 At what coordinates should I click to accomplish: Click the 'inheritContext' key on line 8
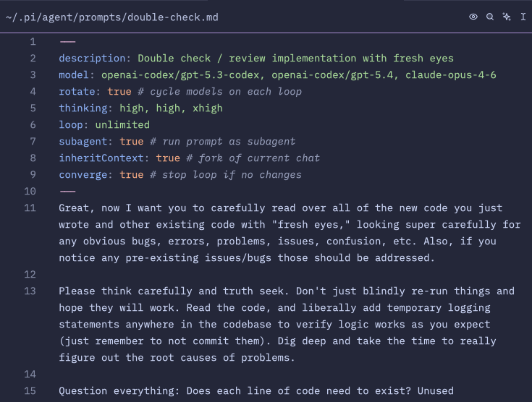101,158
